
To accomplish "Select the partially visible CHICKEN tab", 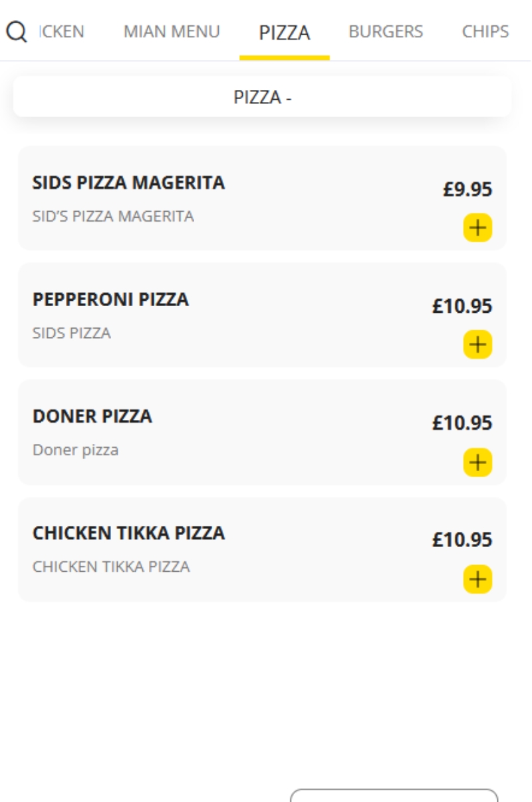I will [x=62, y=31].
